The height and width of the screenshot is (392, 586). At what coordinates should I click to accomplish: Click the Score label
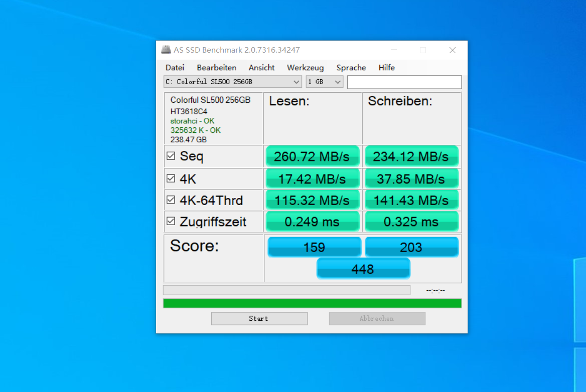point(194,246)
